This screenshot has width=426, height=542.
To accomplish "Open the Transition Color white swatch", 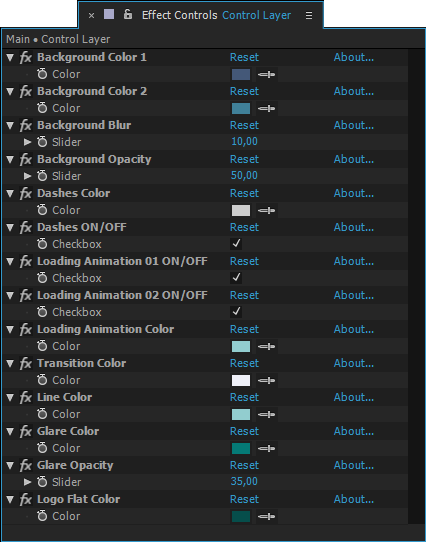I will (241, 380).
